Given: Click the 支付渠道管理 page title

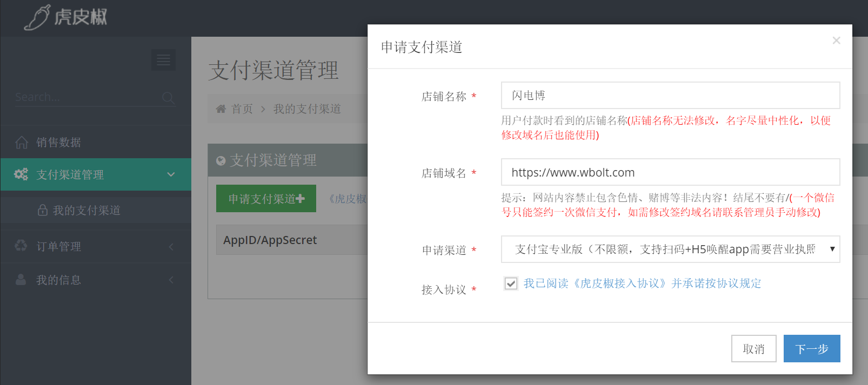Looking at the screenshot, I should pyautogui.click(x=273, y=70).
